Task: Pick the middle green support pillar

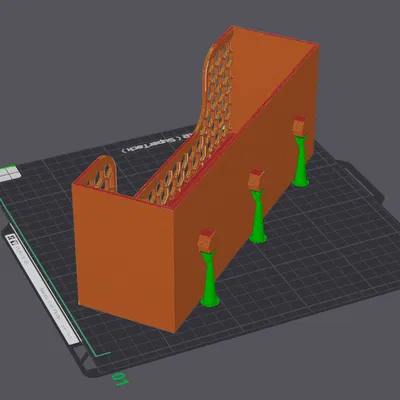Action: [x=258, y=216]
